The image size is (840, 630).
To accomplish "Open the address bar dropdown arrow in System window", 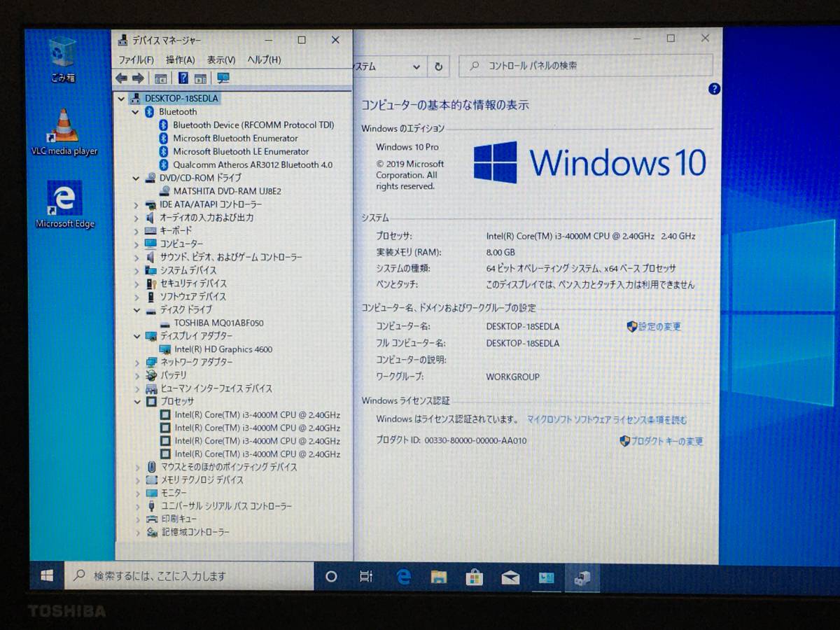I will 416,67.
